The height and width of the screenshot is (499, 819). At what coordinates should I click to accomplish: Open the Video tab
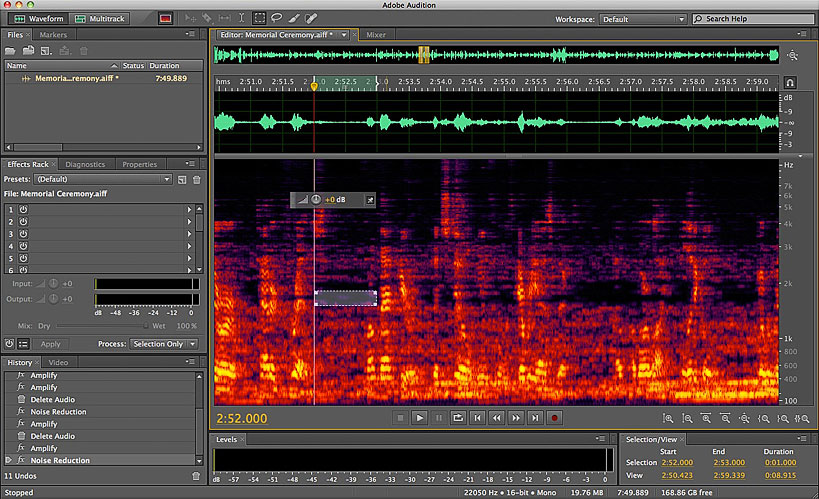pyautogui.click(x=58, y=362)
